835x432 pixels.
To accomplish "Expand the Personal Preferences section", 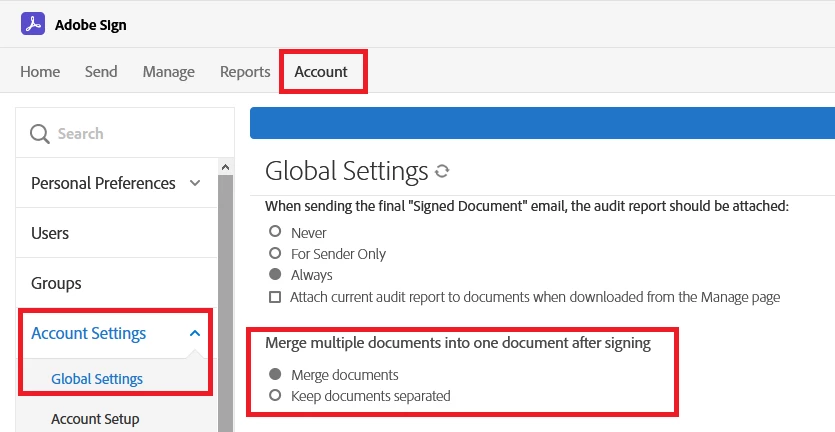I will point(195,183).
